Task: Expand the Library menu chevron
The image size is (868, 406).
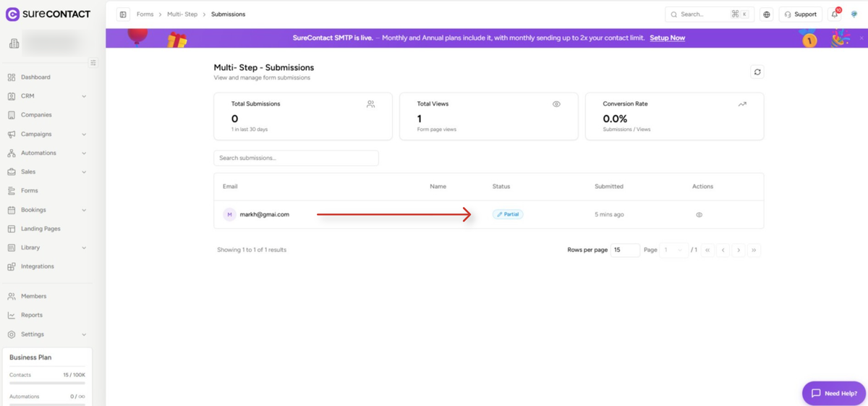Action: click(x=84, y=248)
